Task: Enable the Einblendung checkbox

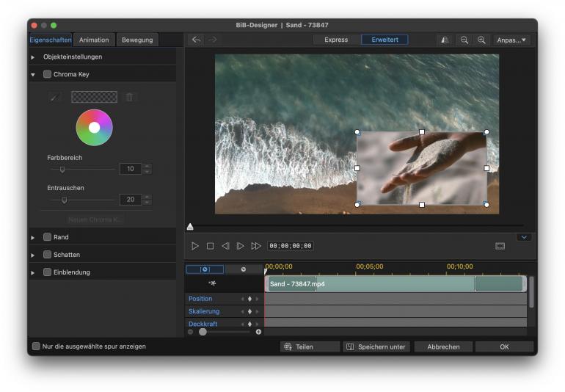Action: pos(47,272)
